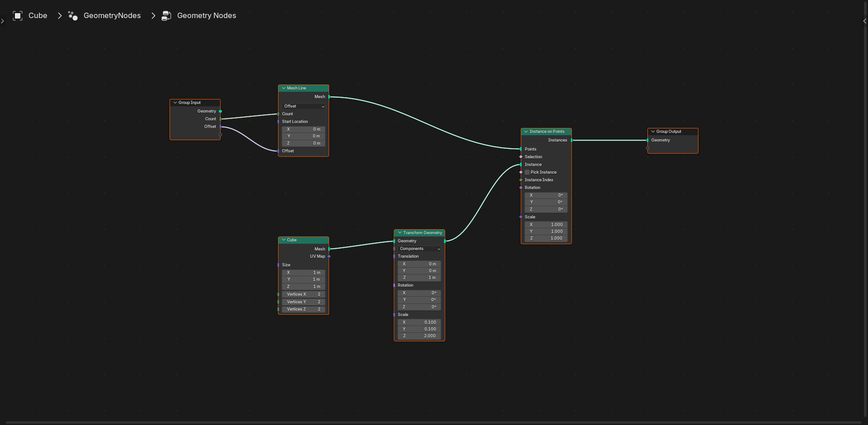Click Mesh Line Count input socket
The width and height of the screenshot is (868, 425).
coord(278,114)
